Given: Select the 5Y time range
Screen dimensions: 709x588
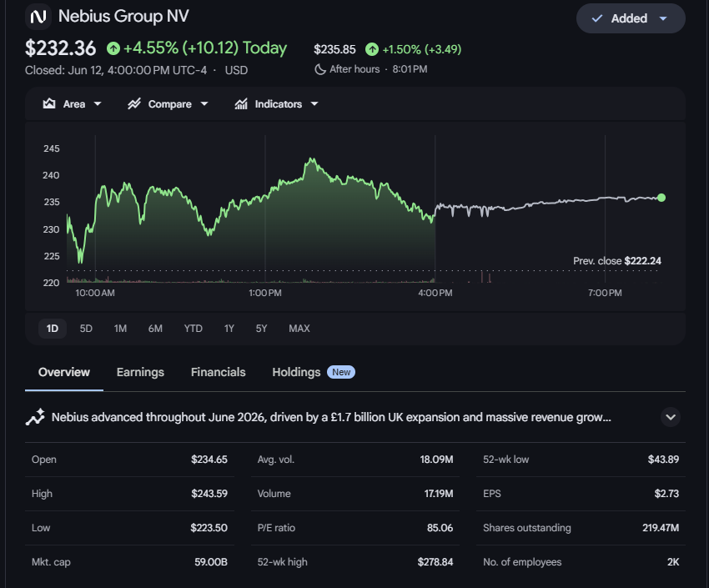Looking at the screenshot, I should click(261, 329).
